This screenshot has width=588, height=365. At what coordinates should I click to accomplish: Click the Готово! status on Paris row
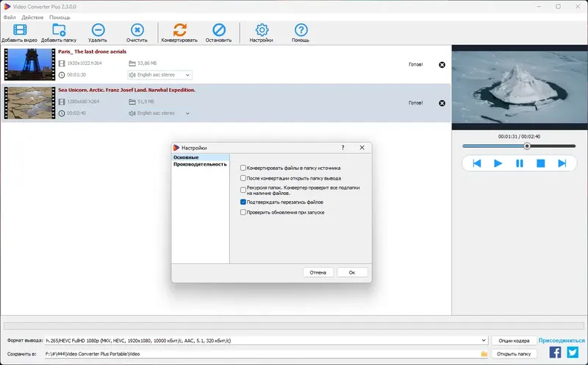pos(415,64)
